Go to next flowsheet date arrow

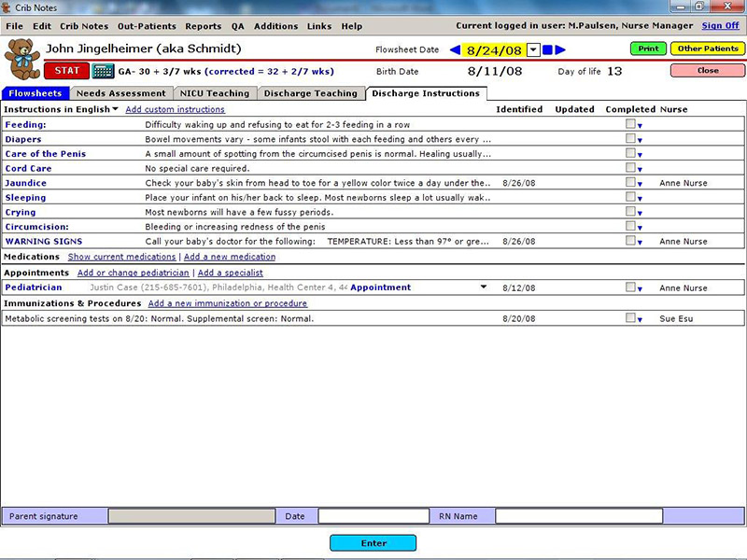pyautogui.click(x=561, y=50)
